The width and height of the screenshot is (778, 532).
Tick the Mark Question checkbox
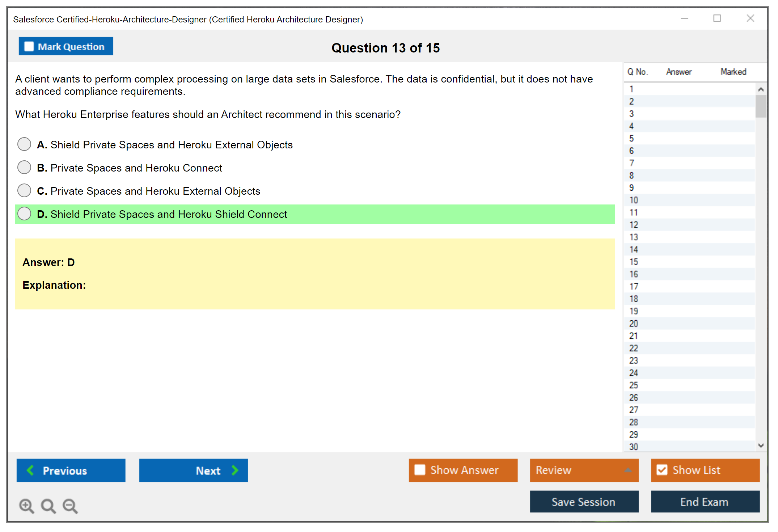tap(29, 46)
